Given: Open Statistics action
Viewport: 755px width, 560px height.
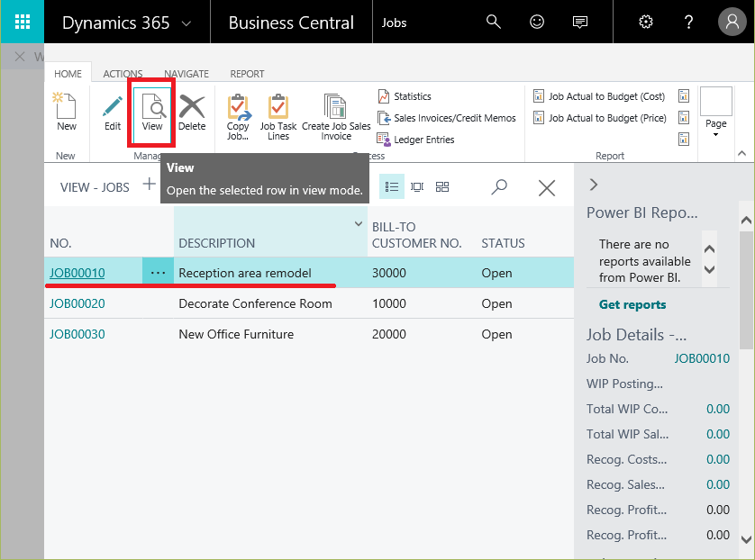Looking at the screenshot, I should click(x=404, y=96).
